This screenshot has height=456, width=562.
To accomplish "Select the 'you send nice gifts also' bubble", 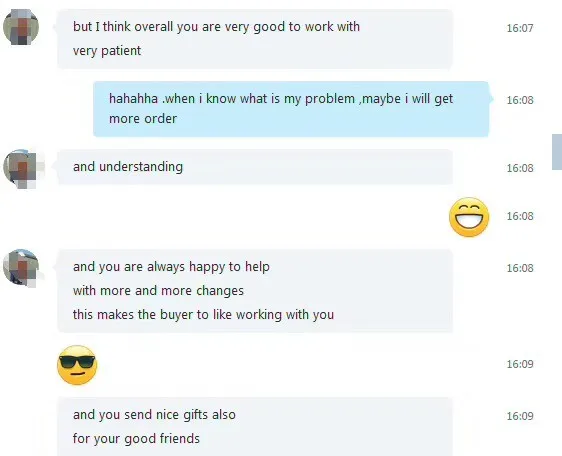I will (255, 427).
